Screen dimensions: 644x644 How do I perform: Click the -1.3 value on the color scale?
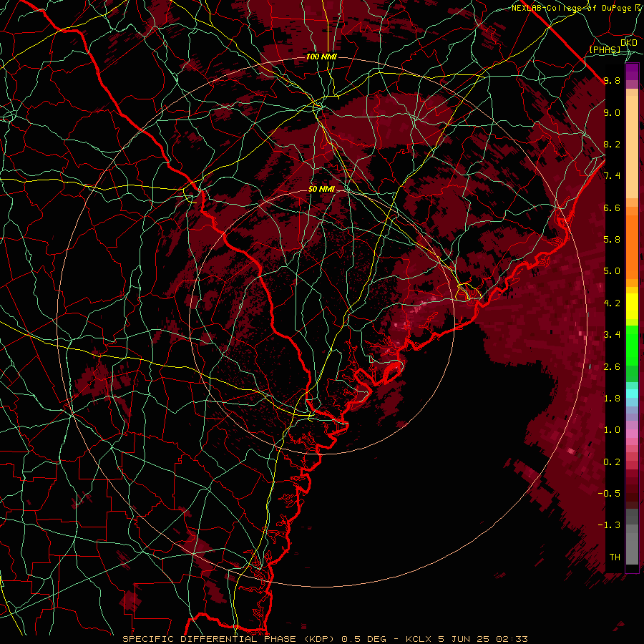609,525
